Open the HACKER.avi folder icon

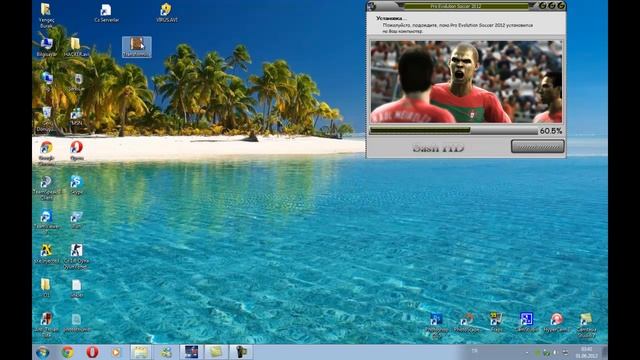pyautogui.click(x=76, y=47)
